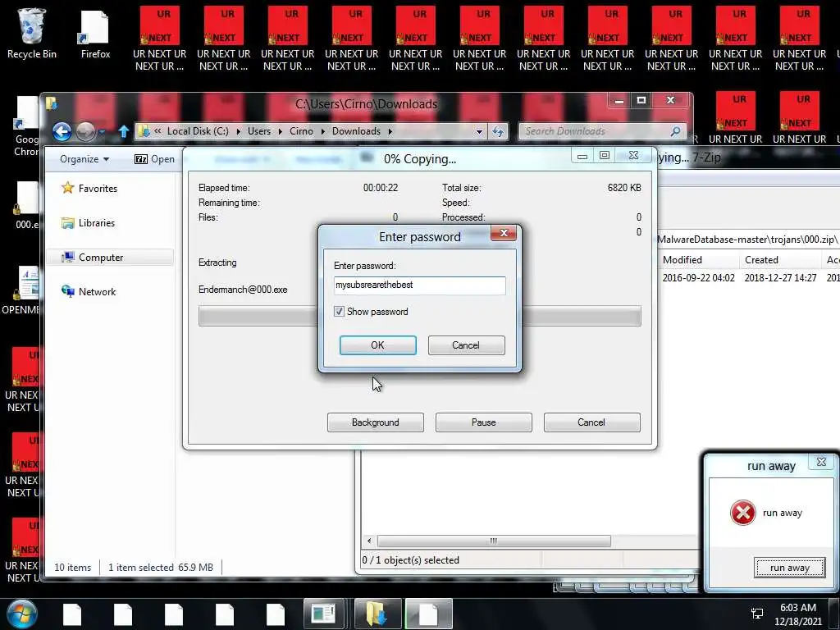
Task: Click the double-chevron at the breadcrumb start
Action: coord(157,130)
